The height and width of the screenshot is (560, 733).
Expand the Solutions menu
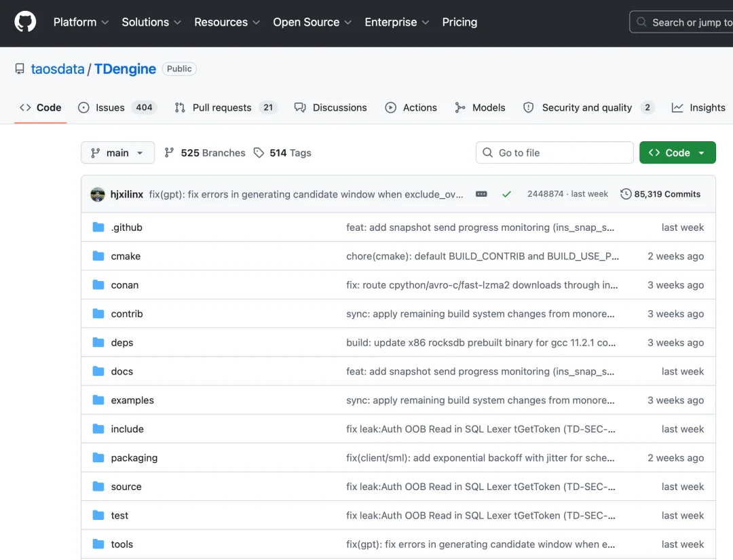151,22
